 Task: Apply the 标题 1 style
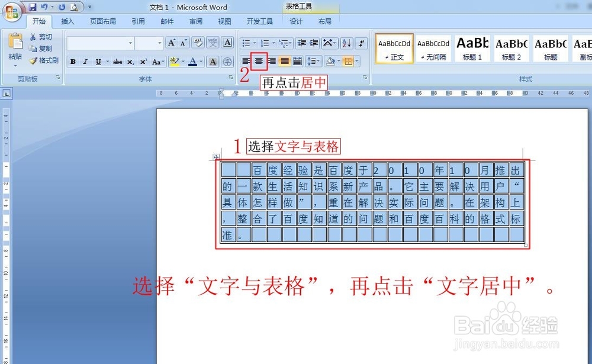point(472,49)
